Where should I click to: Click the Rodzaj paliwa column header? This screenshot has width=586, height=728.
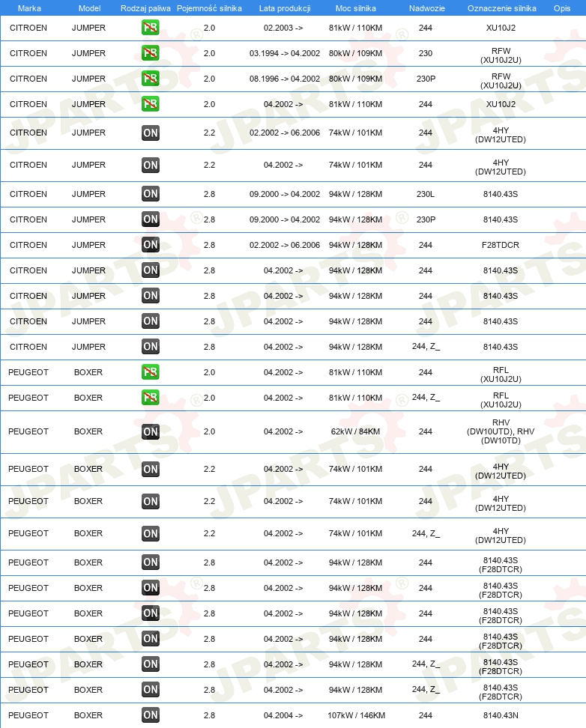(145, 8)
